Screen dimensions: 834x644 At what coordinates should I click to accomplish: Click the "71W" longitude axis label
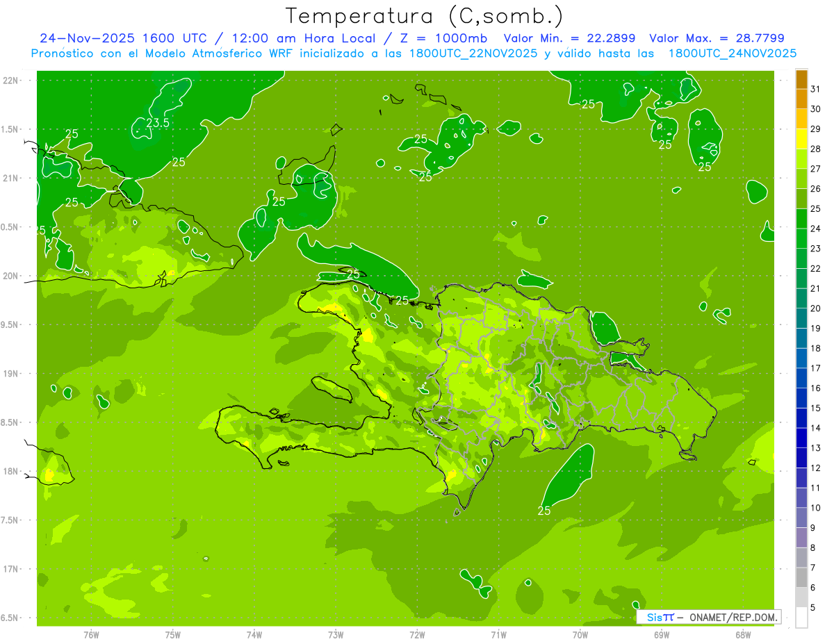point(498,635)
